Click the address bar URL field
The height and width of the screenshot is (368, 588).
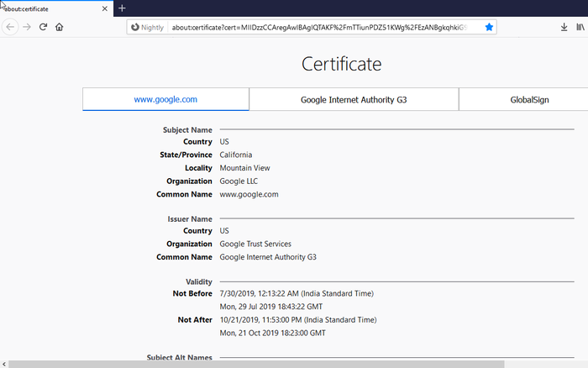click(x=318, y=27)
